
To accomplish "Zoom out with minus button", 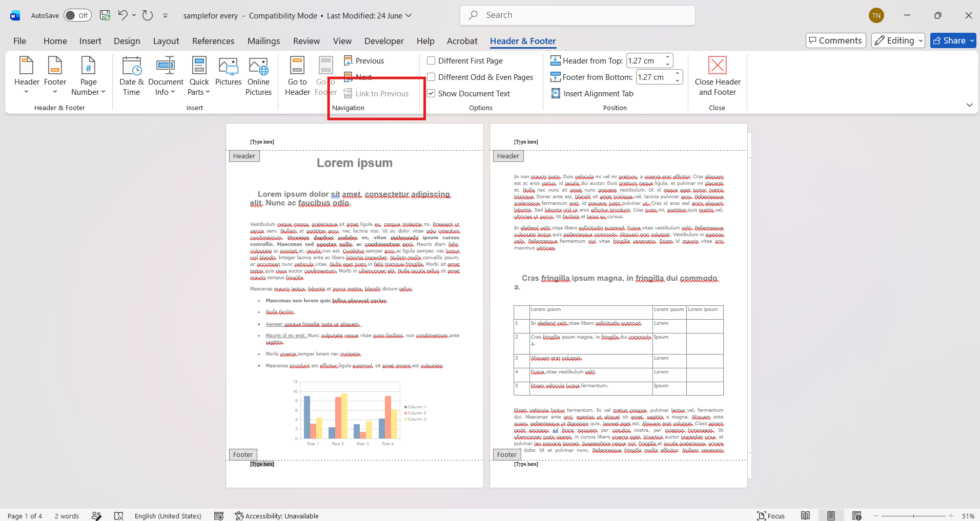I will pos(876,516).
